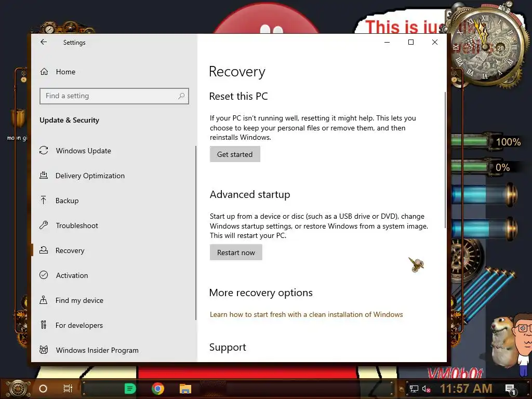
Task: Click the sidebar vertical scrollbar
Action: pos(196,233)
